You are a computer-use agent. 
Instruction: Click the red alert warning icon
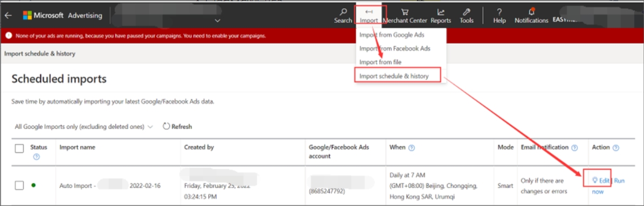click(8, 36)
